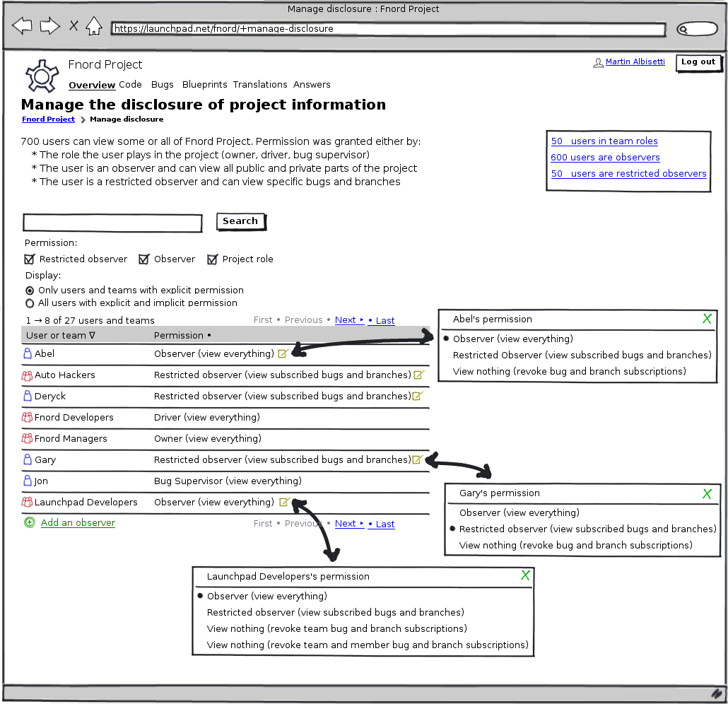Toggle the Restricted observer checkbox

tap(30, 259)
